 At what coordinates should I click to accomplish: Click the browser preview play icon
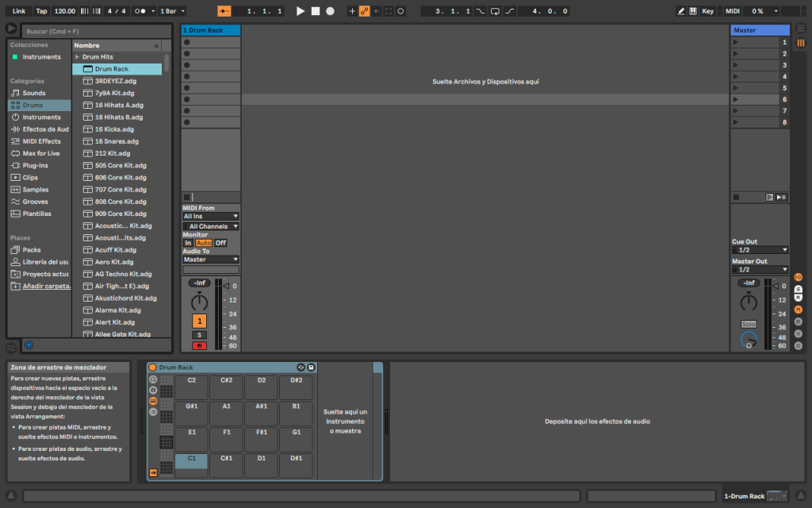(x=11, y=28)
